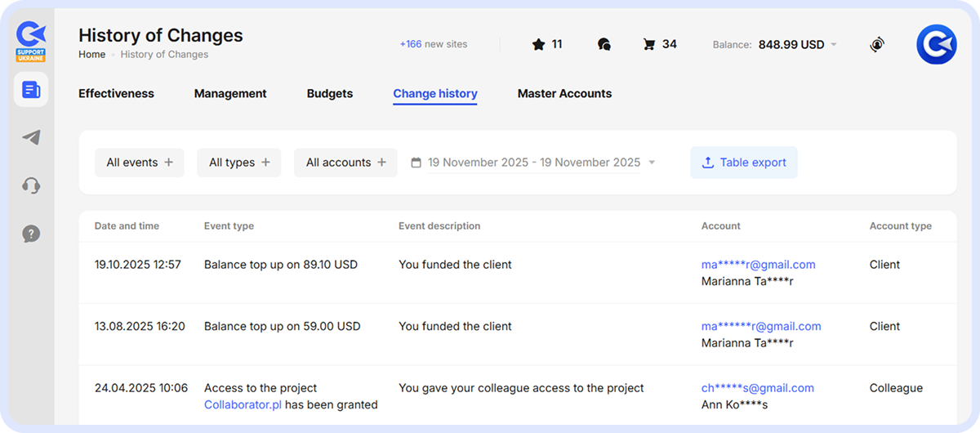Open the chat messages icon in header

coord(604,45)
